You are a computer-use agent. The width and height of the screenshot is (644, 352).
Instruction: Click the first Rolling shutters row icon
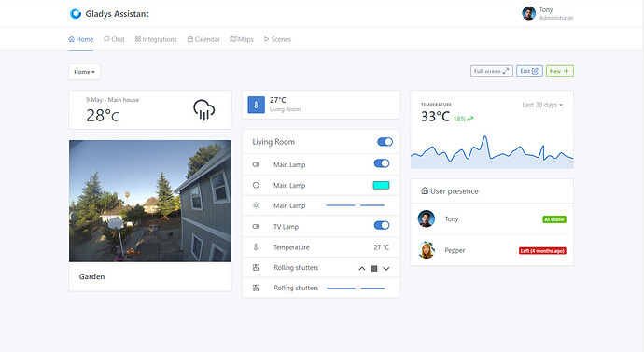[x=256, y=267]
